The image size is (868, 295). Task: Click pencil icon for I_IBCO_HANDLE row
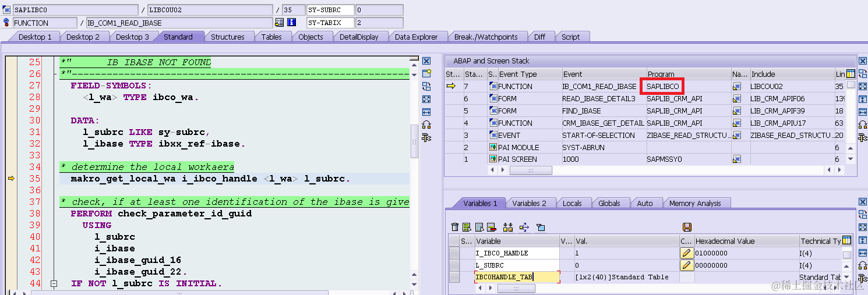pyautogui.click(x=687, y=253)
